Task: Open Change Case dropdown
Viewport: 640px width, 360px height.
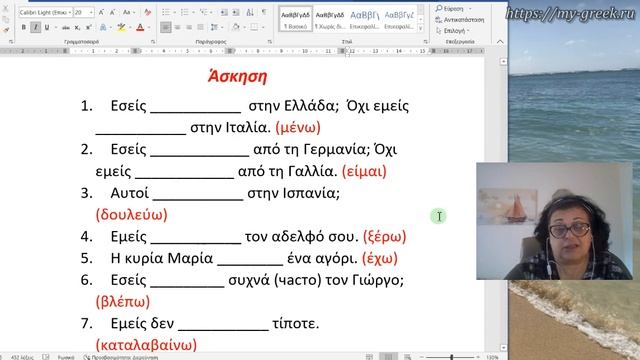Action: (x=129, y=13)
